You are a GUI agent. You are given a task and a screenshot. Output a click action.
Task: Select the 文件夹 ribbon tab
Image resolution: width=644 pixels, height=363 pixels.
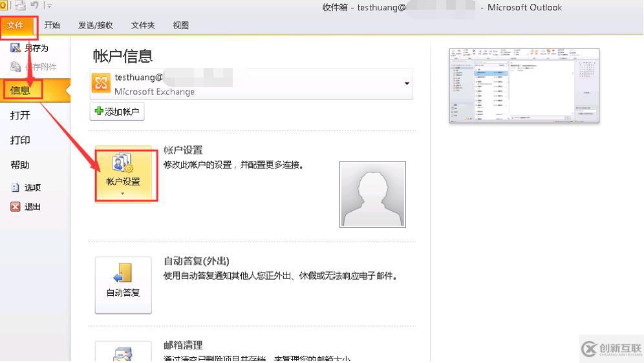tap(143, 25)
